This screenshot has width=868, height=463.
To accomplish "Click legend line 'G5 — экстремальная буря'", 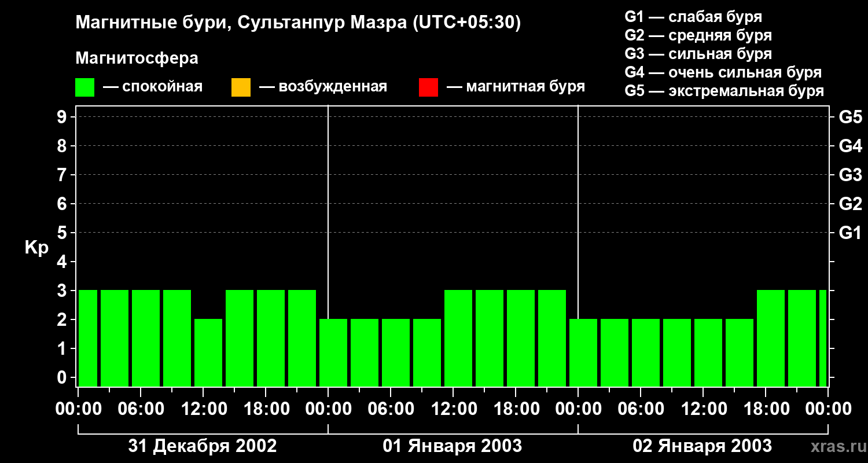I will [x=724, y=91].
